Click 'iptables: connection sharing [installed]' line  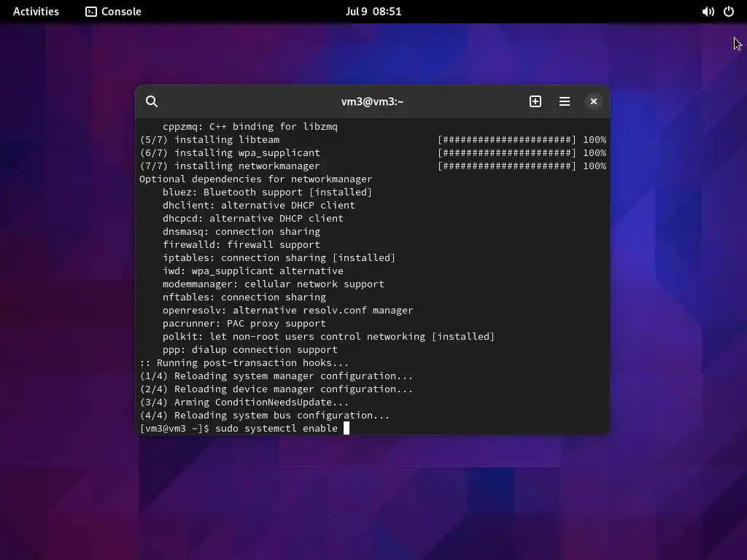click(279, 257)
